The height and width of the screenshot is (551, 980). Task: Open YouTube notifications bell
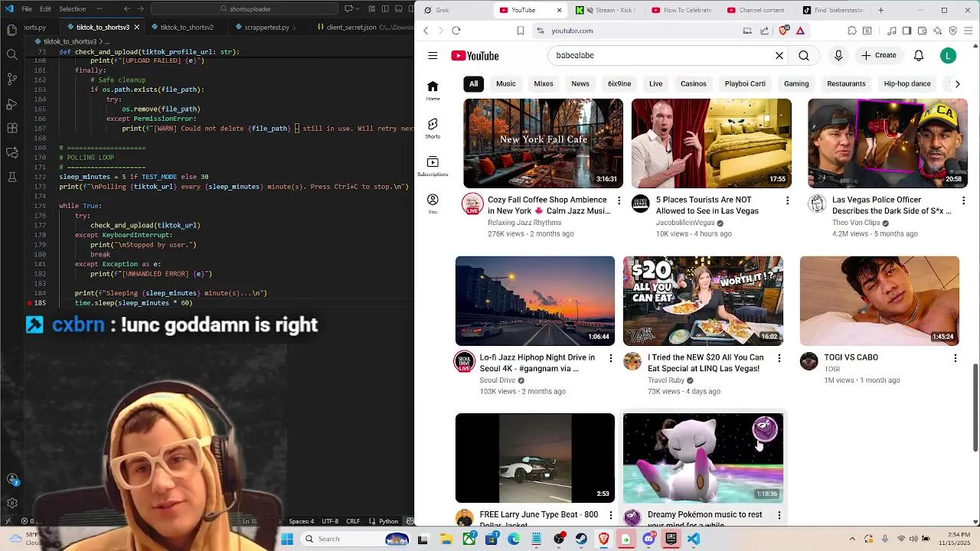point(918,55)
